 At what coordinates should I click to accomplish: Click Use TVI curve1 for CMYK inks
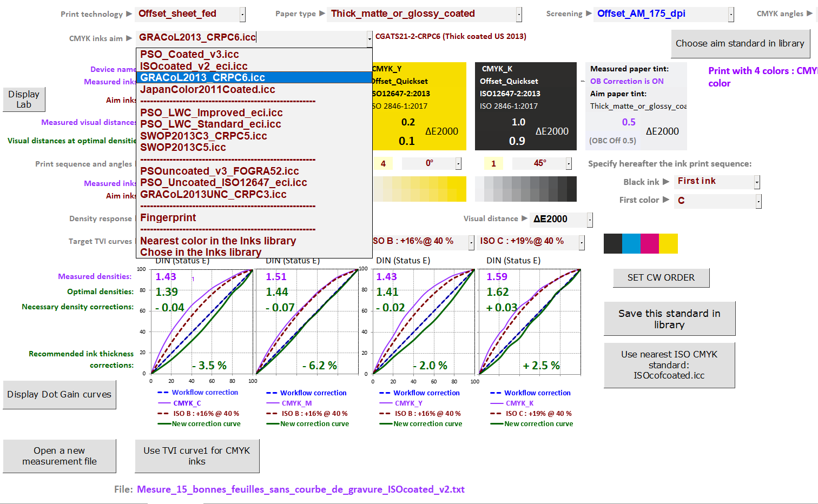[197, 456]
